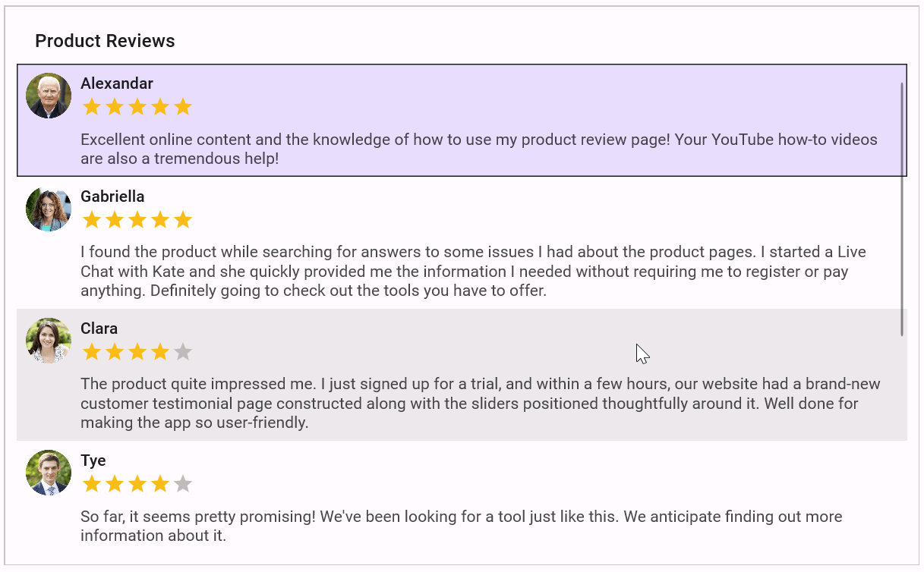Viewport: 924px width, 572px height.
Task: Click the fifth star in Gabriella's rating
Action: coord(183,220)
